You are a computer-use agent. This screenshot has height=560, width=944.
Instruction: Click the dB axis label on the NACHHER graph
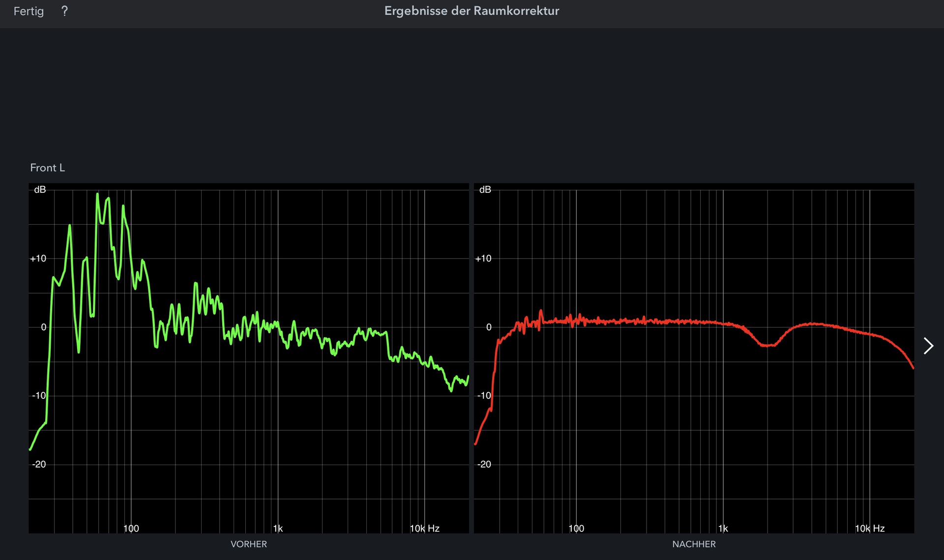point(485,190)
